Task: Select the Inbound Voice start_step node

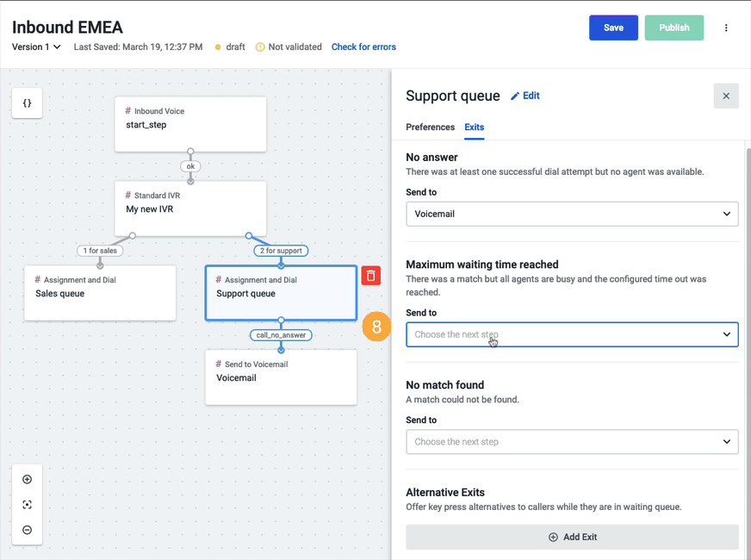Action: pyautogui.click(x=190, y=124)
